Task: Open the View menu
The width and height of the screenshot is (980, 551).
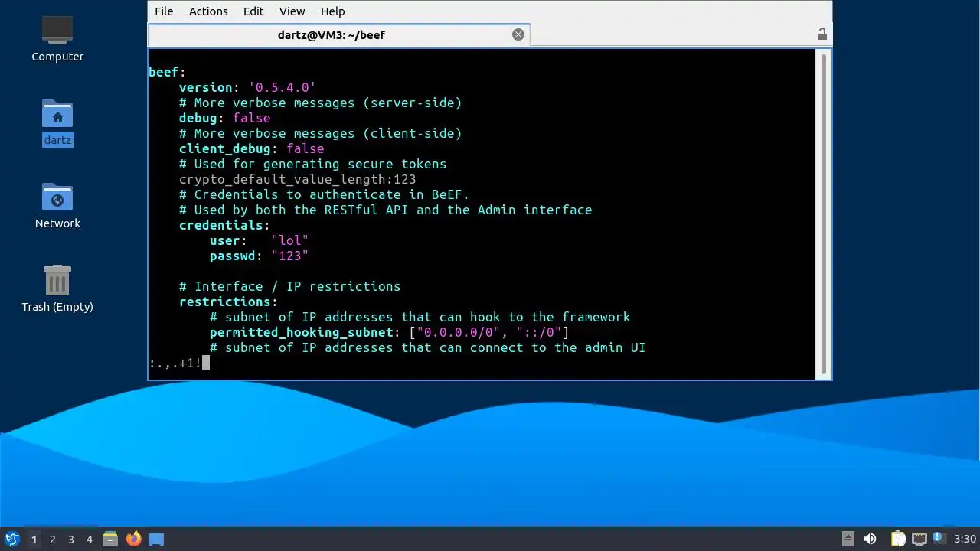Action: coord(292,11)
